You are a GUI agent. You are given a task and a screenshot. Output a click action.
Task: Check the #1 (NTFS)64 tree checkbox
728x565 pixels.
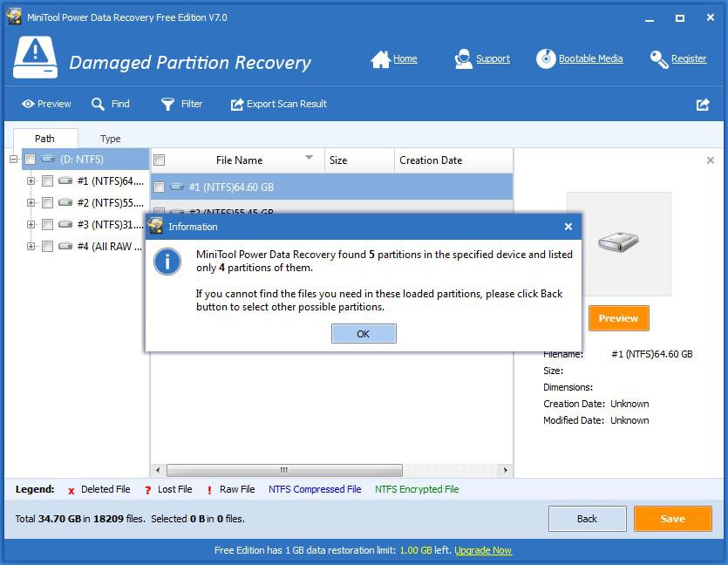[x=47, y=180]
